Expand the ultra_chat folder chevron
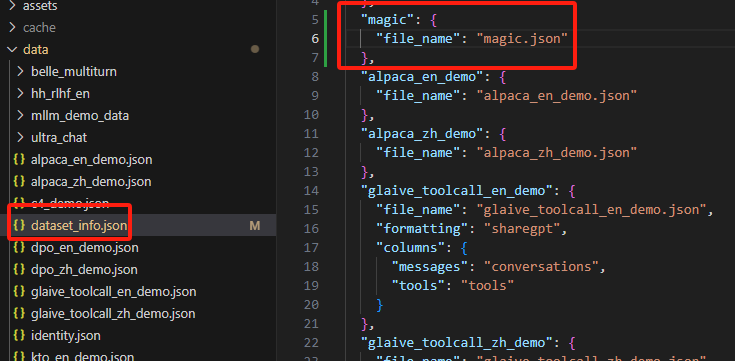Viewport: 735px width, 361px height. (20, 138)
